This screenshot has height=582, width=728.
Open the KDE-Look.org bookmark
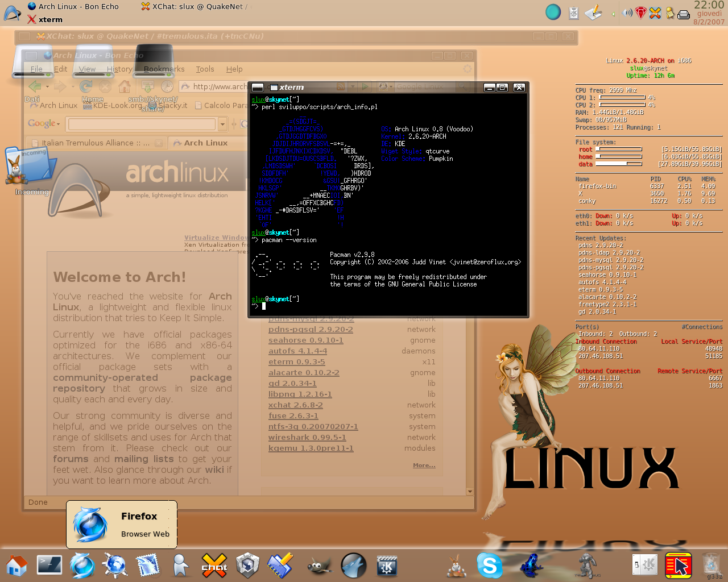(x=113, y=105)
